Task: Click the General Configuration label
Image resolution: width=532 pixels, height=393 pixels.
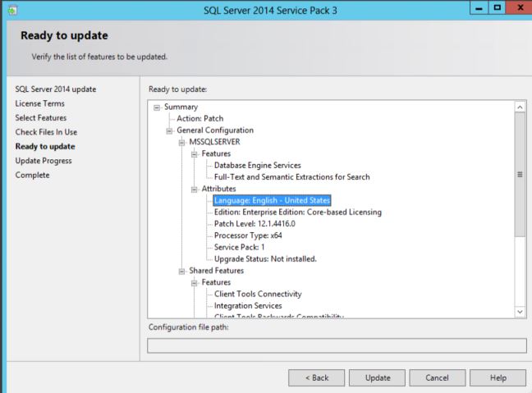Action: click(215, 130)
